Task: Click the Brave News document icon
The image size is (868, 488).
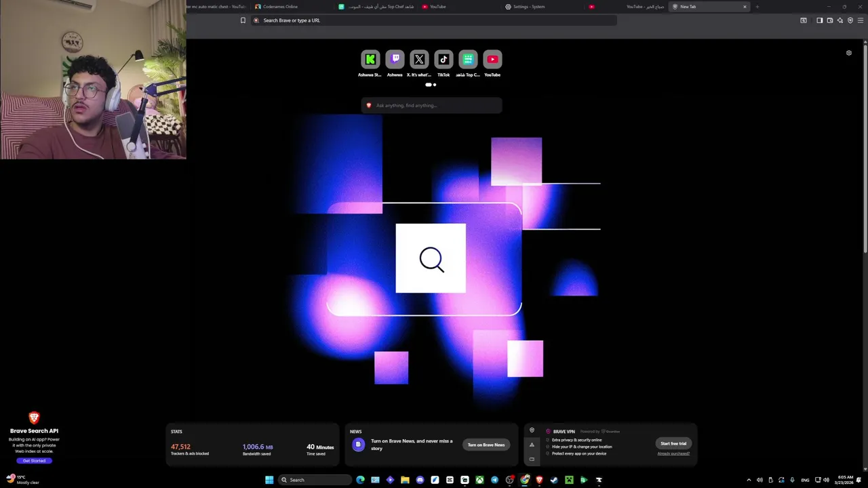Action: 358,445
